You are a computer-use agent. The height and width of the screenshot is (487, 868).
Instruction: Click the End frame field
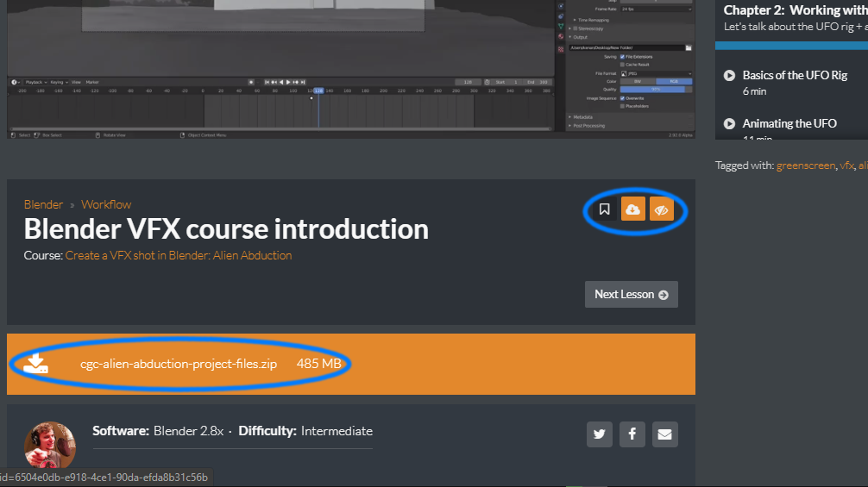538,82
